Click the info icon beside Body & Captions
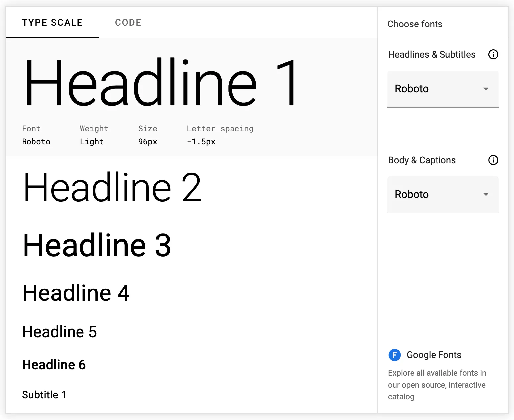 493,160
